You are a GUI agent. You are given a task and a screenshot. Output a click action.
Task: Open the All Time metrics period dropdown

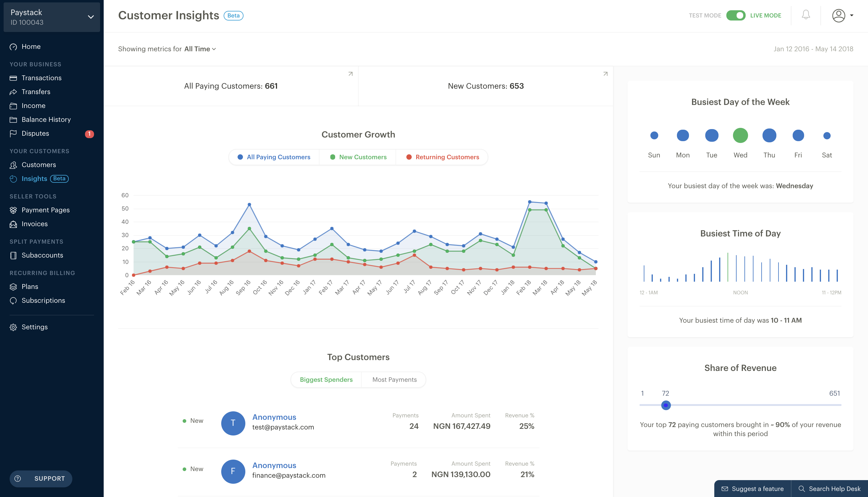pos(200,49)
